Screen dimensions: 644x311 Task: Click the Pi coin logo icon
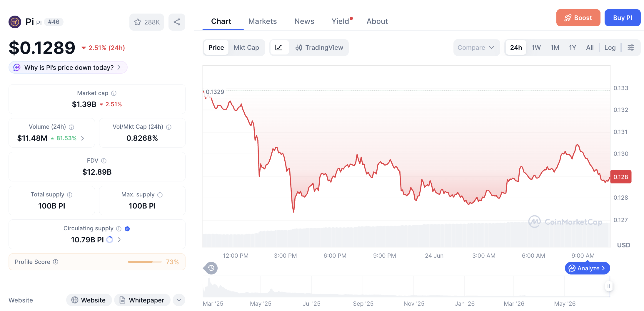(15, 22)
